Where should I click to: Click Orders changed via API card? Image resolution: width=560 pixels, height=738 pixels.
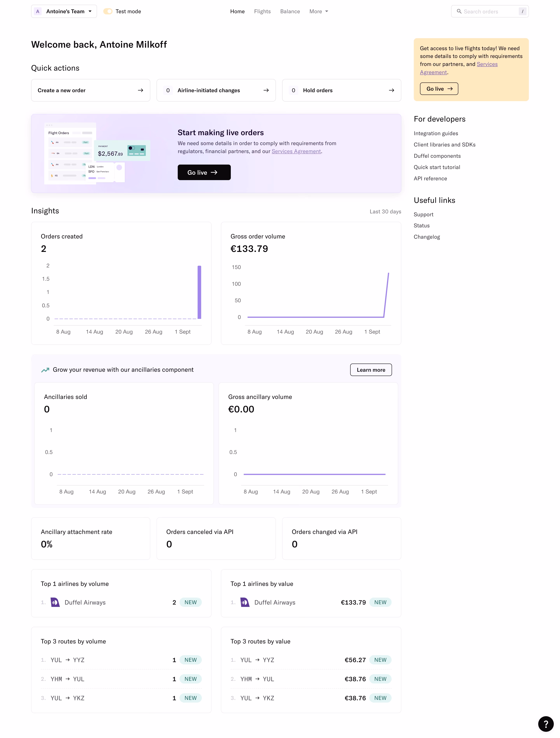point(341,539)
